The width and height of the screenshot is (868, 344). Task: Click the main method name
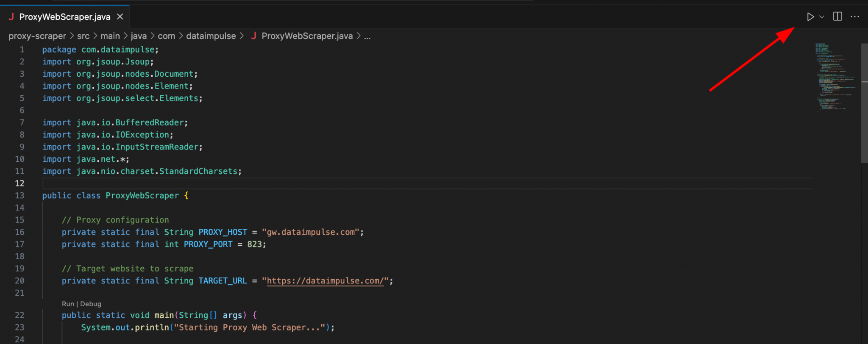tap(164, 315)
